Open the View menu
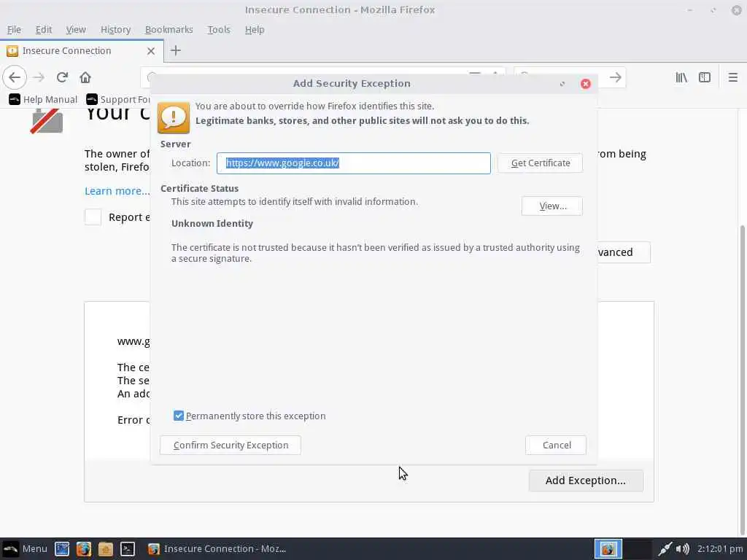Image resolution: width=747 pixels, height=560 pixels. coord(76,29)
